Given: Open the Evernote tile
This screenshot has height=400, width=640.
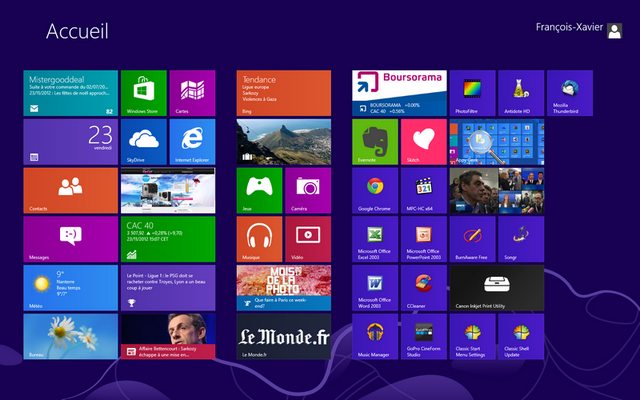Looking at the screenshot, I should point(375,142).
